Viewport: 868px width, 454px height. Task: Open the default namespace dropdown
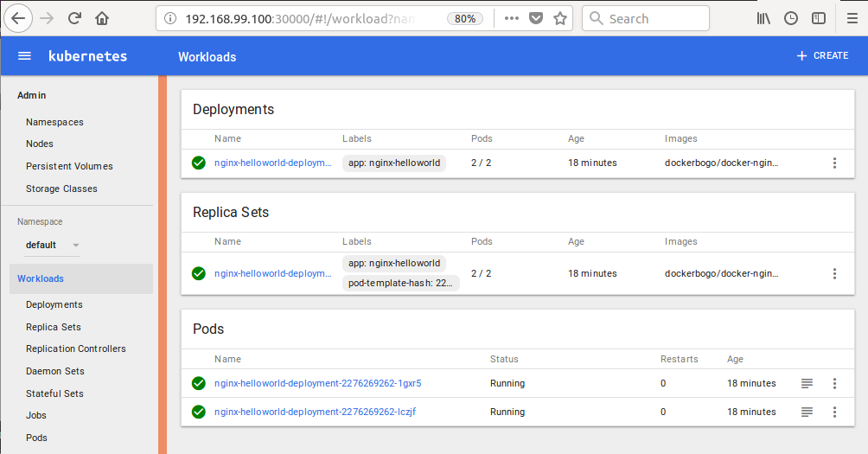53,245
